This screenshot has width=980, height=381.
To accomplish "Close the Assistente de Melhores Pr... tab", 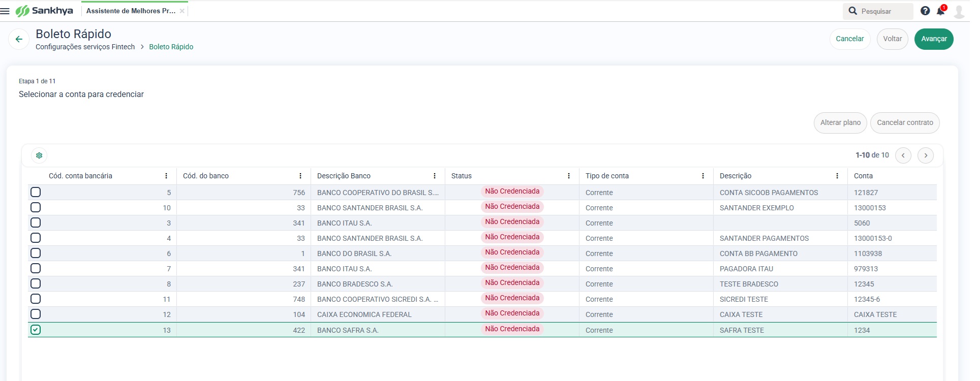I will coord(182,11).
